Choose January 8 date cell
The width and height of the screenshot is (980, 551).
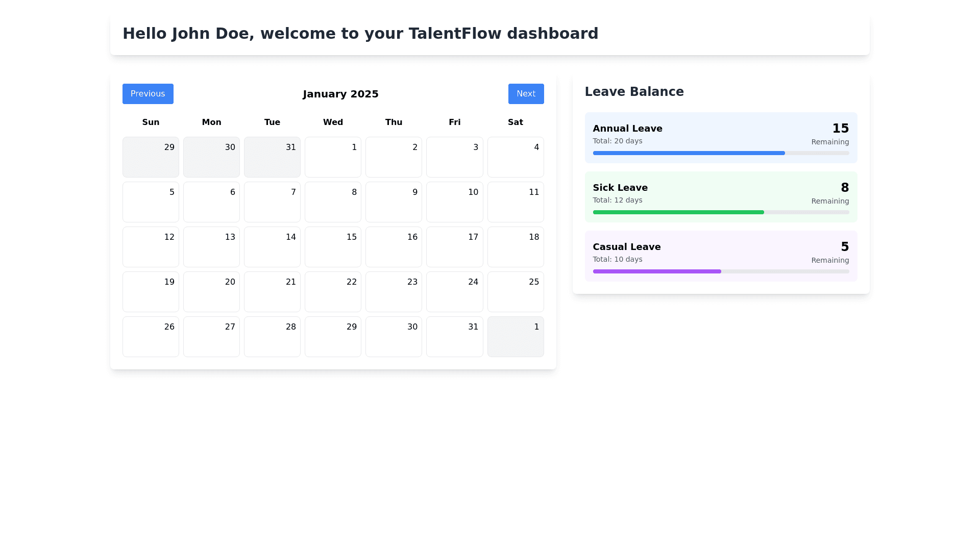pos(333,202)
